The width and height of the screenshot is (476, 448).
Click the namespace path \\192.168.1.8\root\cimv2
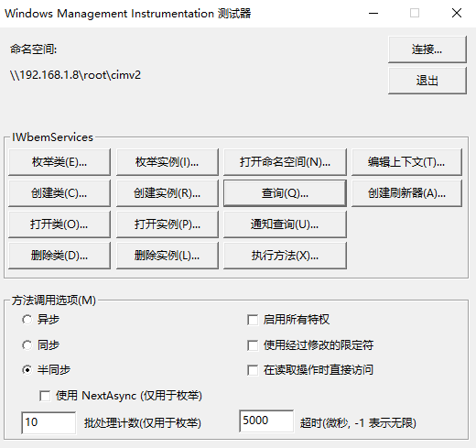pos(75,75)
